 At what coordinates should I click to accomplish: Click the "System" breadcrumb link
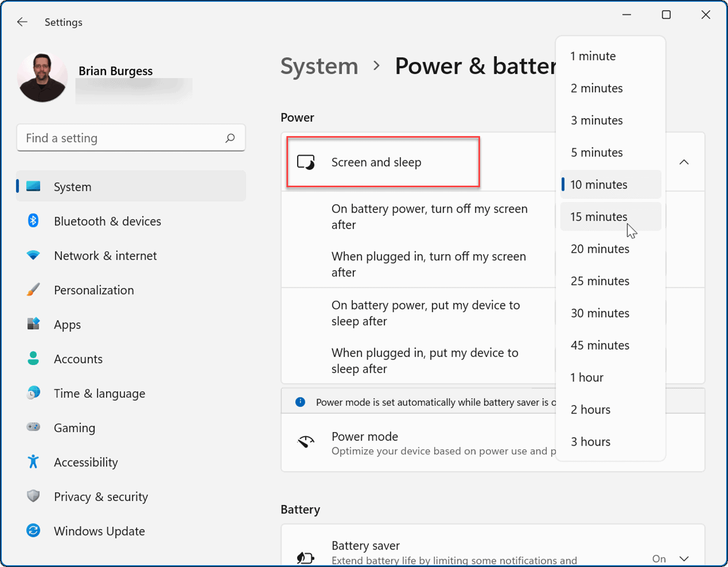[319, 65]
